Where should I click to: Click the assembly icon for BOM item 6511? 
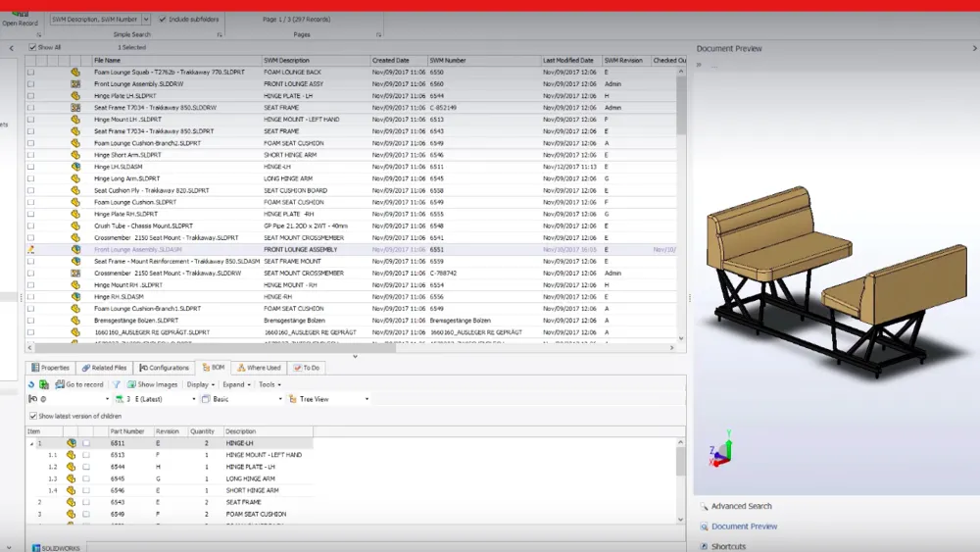click(x=72, y=443)
